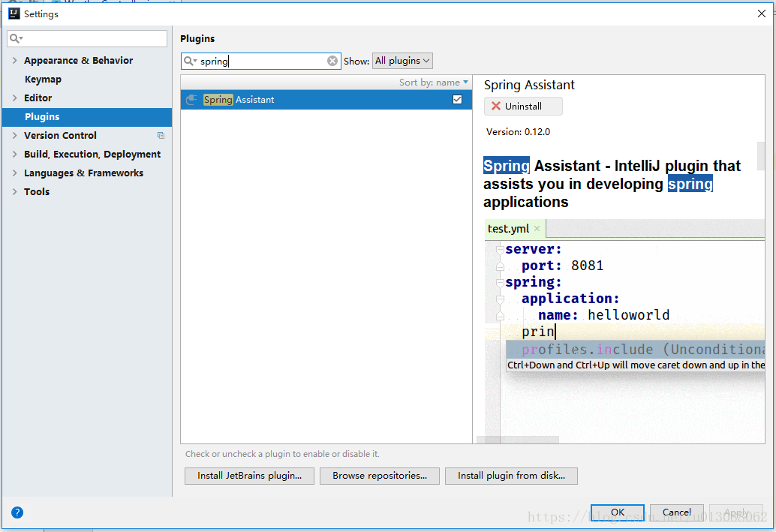Select Plugins in settings sidebar
The width and height of the screenshot is (776, 532).
42,117
